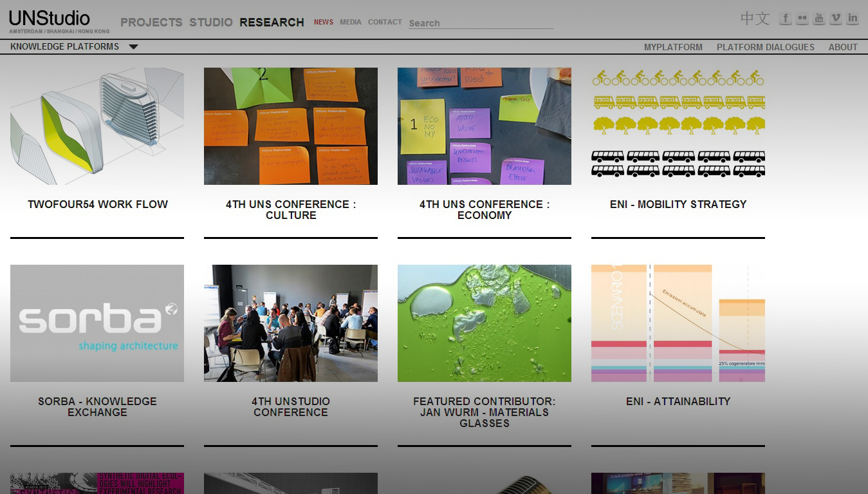Image resolution: width=868 pixels, height=494 pixels.
Task: Switch the site to Chinese with 中文
Action: click(x=754, y=18)
